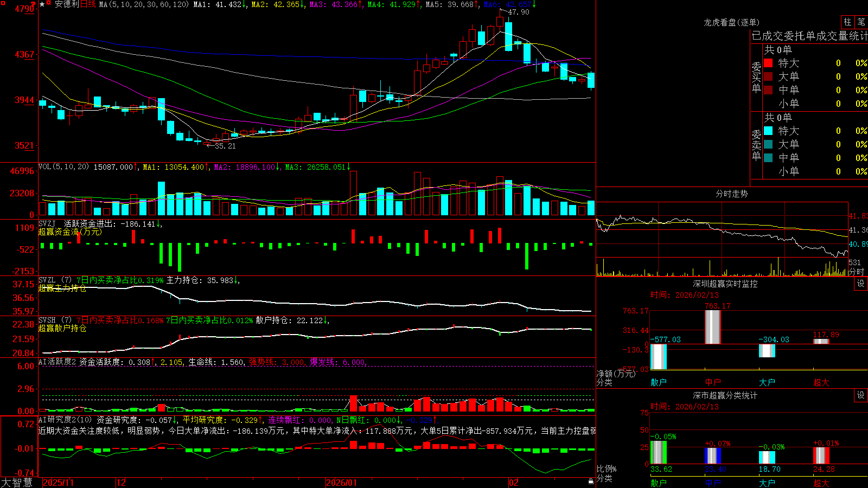Click the -577.03 散户 bar in real-time monitor
The width and height of the screenshot is (868, 488).
click(x=659, y=357)
